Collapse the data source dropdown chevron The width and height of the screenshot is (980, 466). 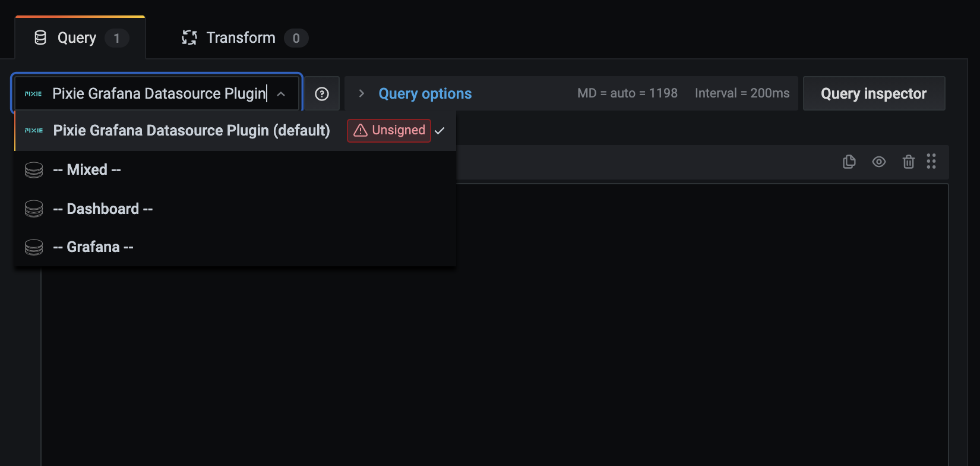point(281,94)
